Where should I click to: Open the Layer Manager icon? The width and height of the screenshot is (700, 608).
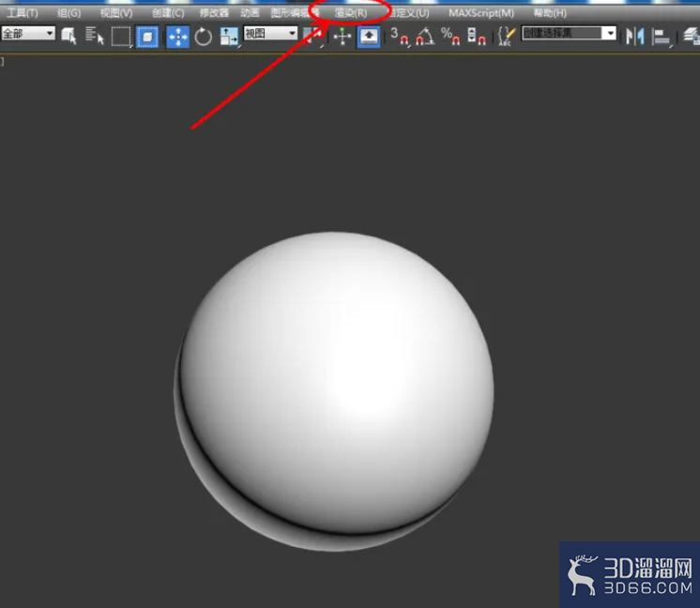(691, 37)
